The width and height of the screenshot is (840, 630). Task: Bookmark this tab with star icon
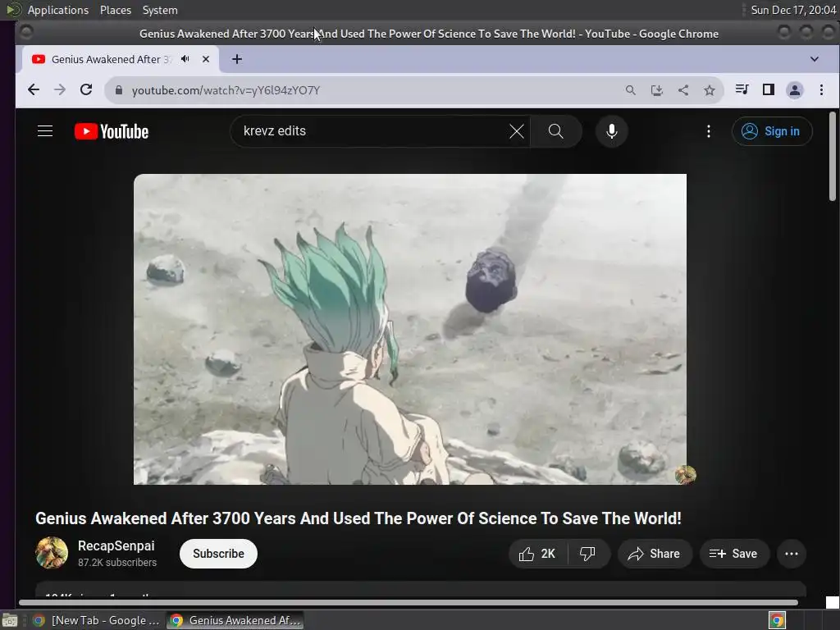pos(710,90)
